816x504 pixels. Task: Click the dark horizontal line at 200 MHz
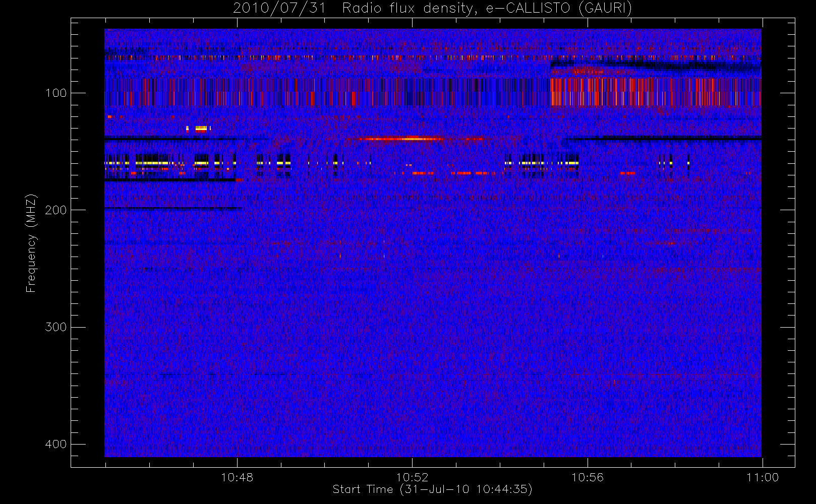tap(173, 208)
